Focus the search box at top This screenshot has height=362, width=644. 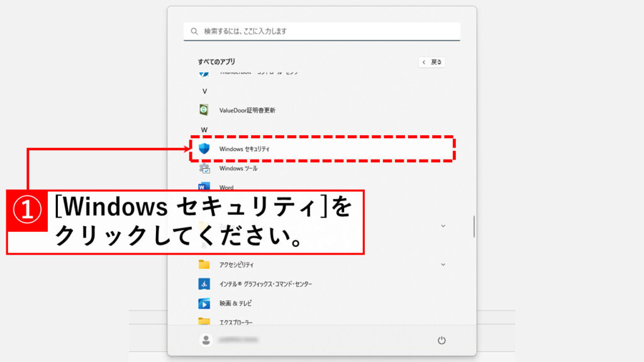click(x=322, y=31)
